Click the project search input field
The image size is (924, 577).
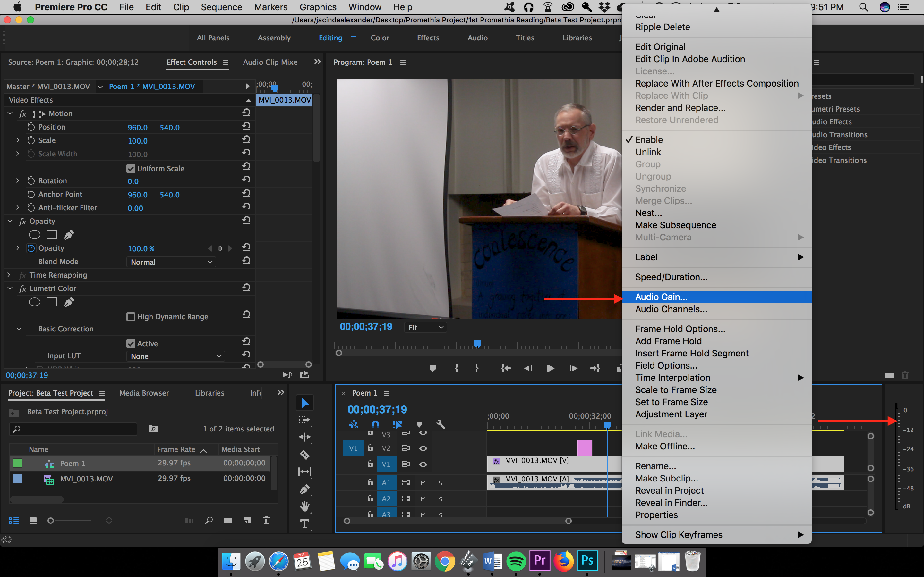[x=76, y=429]
